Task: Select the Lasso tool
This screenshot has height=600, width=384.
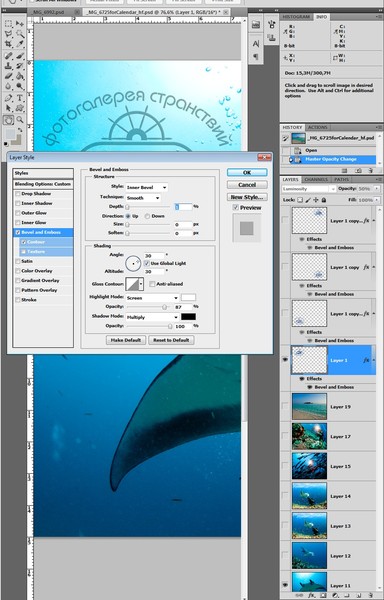Action: coord(8,34)
